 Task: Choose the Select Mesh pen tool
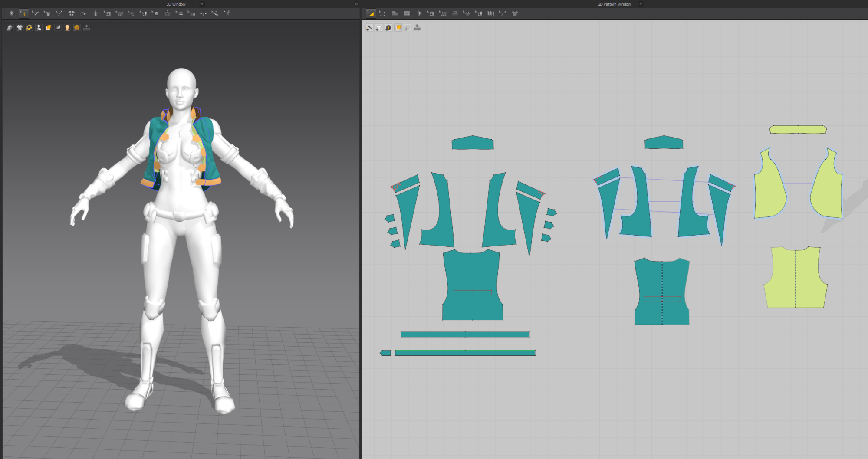36,14
